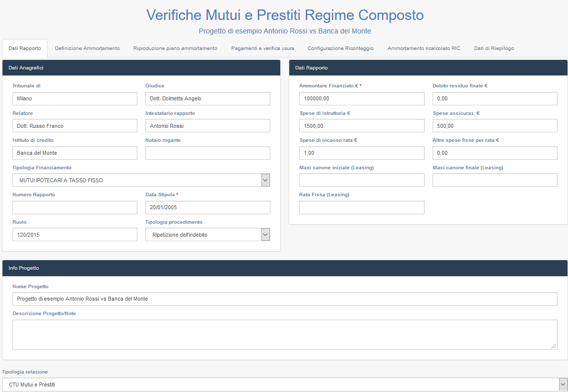Click Maxi canone iniziale (Leasing) field

362,180
